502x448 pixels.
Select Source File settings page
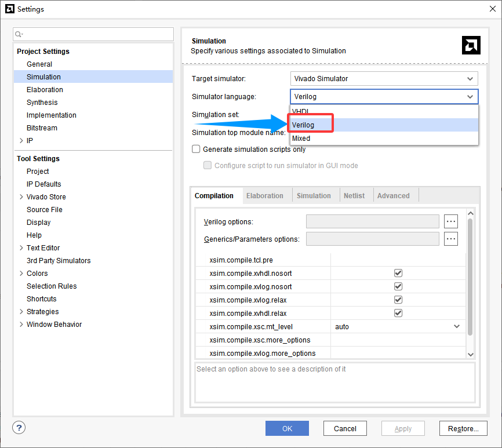(x=44, y=210)
